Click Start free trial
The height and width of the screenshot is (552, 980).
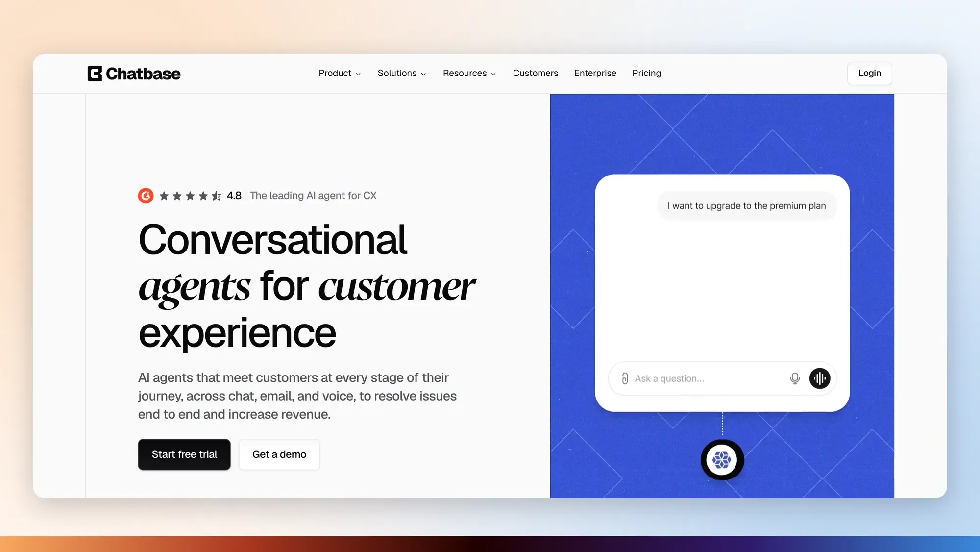tap(184, 454)
